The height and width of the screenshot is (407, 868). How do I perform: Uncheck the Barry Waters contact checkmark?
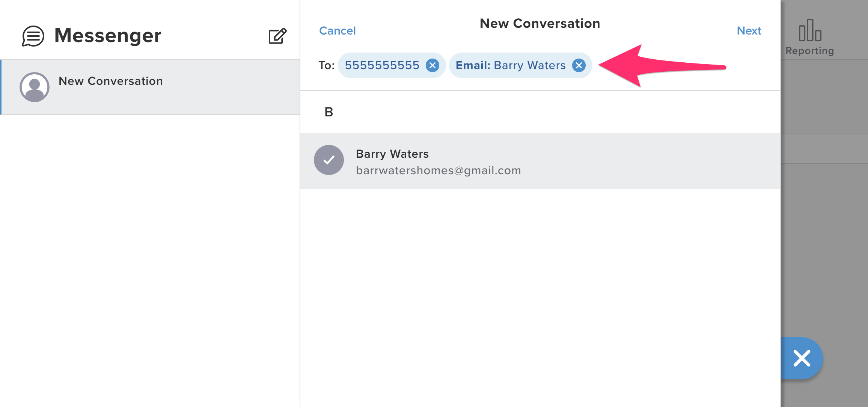coord(329,160)
